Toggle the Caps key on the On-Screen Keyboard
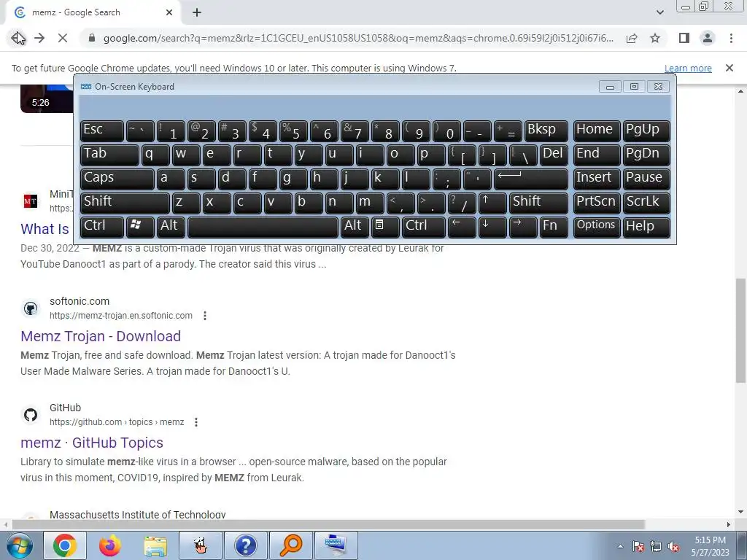 (117, 179)
